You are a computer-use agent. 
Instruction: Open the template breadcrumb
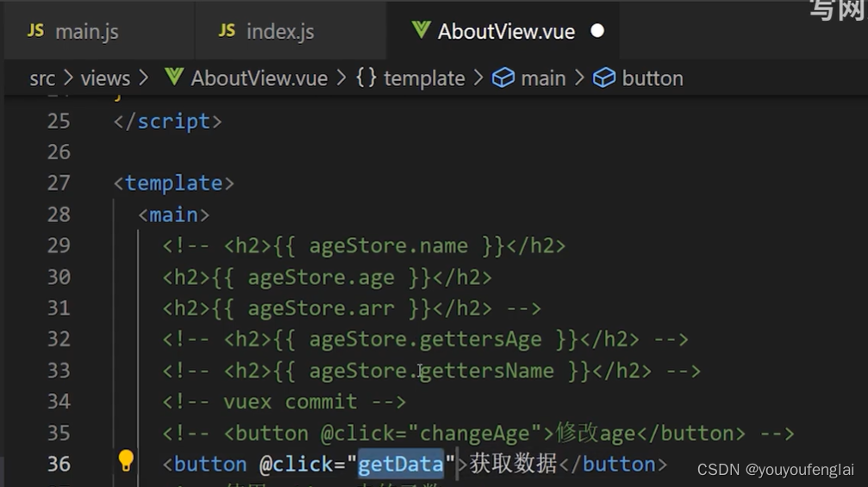(424, 78)
